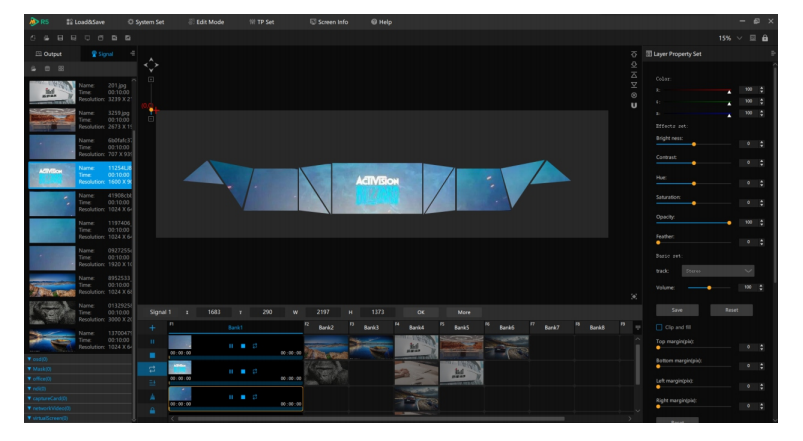Click the OK button in signal bar
This screenshot has width=803, height=441.
[x=421, y=312]
